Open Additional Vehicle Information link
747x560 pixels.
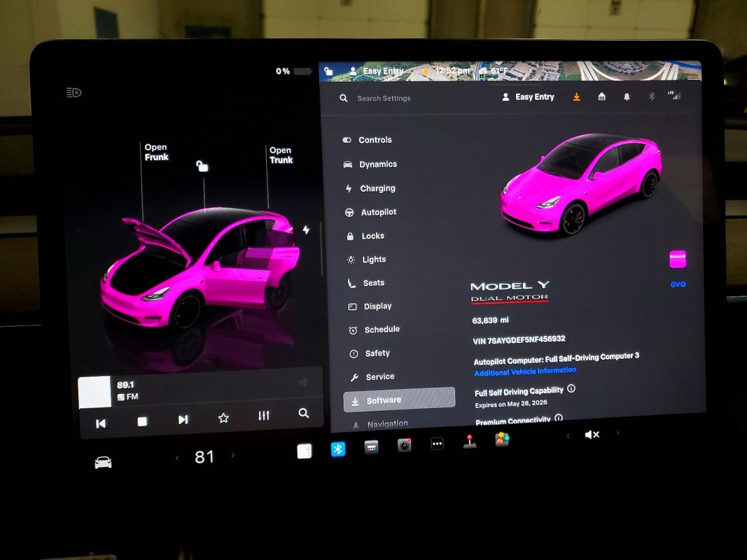(x=525, y=372)
